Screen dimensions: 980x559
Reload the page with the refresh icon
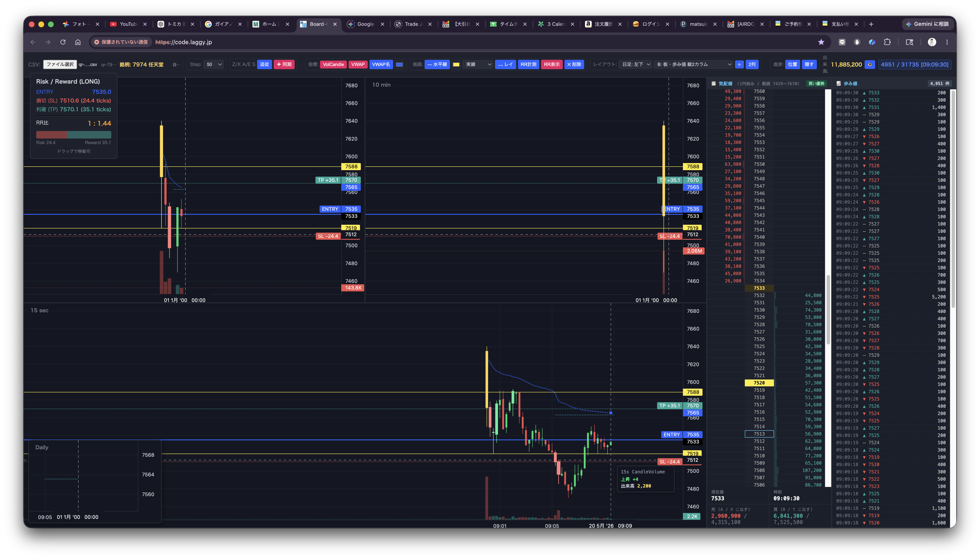point(63,42)
